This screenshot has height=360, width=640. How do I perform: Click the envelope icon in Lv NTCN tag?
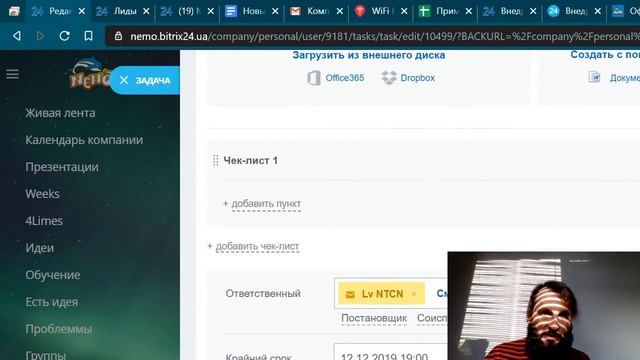[x=350, y=294]
